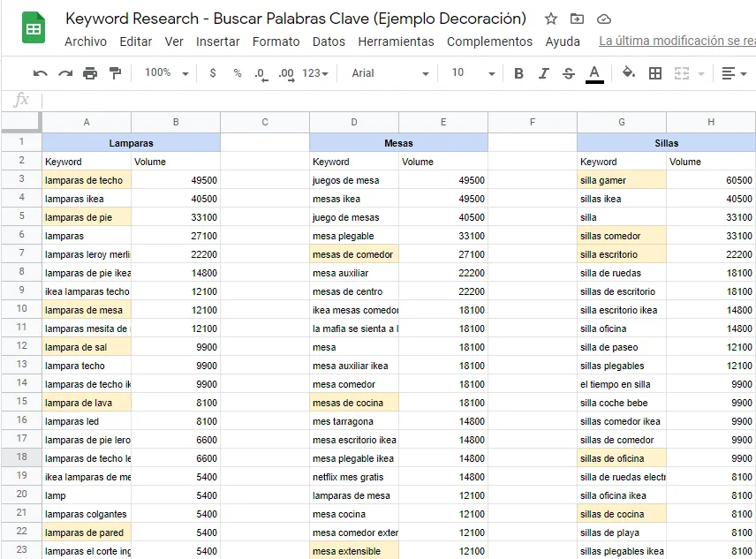Open the Datos menu
756x559 pixels.
point(329,42)
